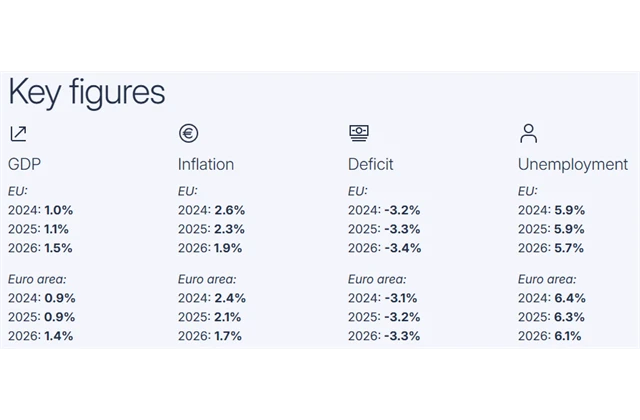Screen dimensions: 640x420
Task: Click the GDP growth chart arrow icon
Action: (18, 134)
